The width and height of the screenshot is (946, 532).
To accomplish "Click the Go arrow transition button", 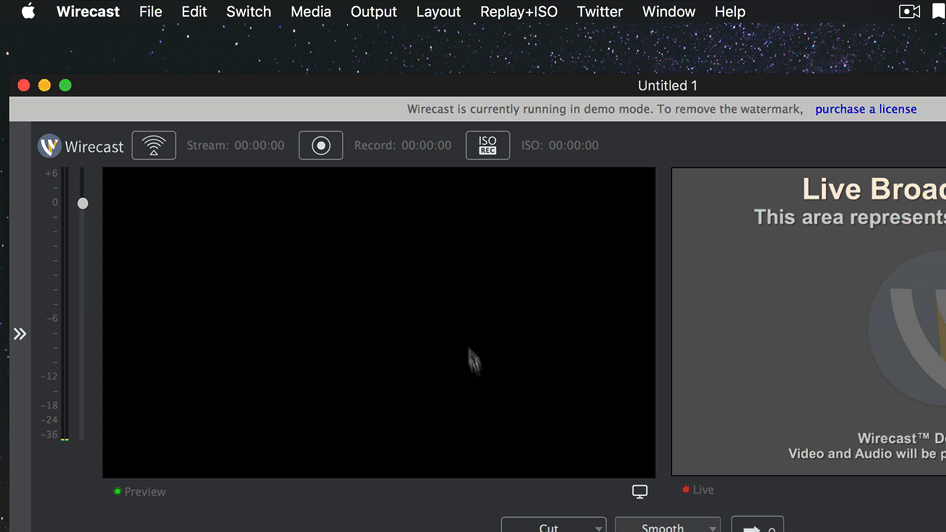I will (757, 525).
